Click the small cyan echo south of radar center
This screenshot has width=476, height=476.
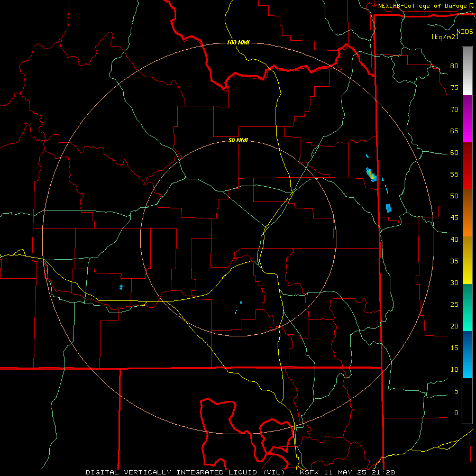[x=241, y=303]
